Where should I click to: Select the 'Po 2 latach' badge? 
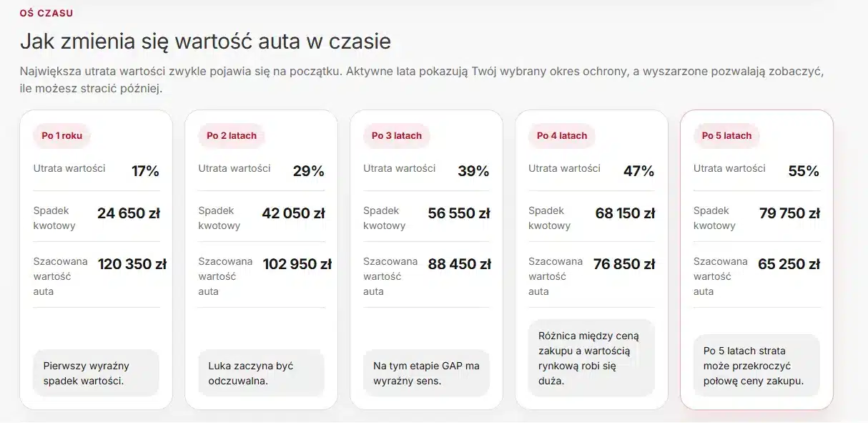click(232, 135)
